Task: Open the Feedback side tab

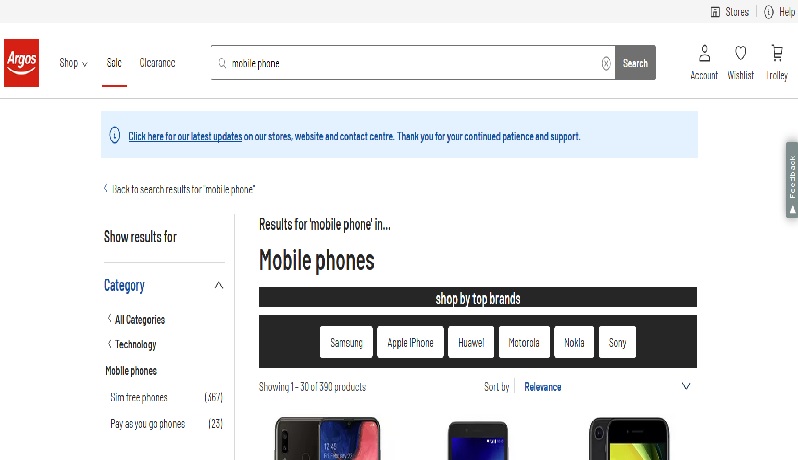Action: tap(792, 180)
